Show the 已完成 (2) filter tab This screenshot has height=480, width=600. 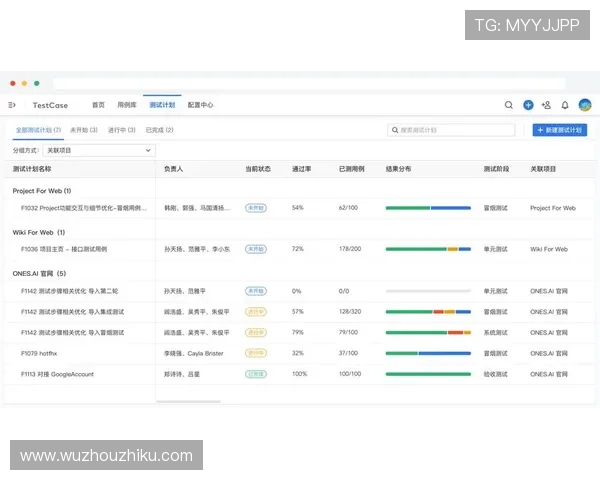click(x=160, y=130)
